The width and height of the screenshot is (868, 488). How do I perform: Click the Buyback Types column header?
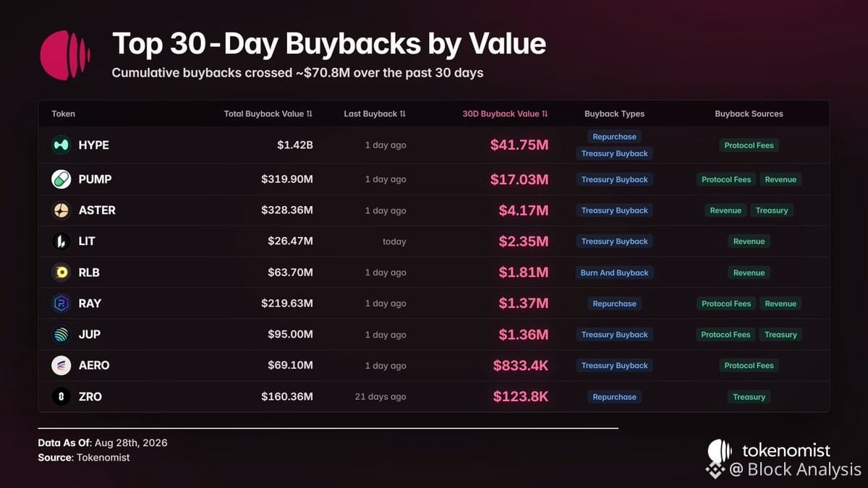coord(615,114)
